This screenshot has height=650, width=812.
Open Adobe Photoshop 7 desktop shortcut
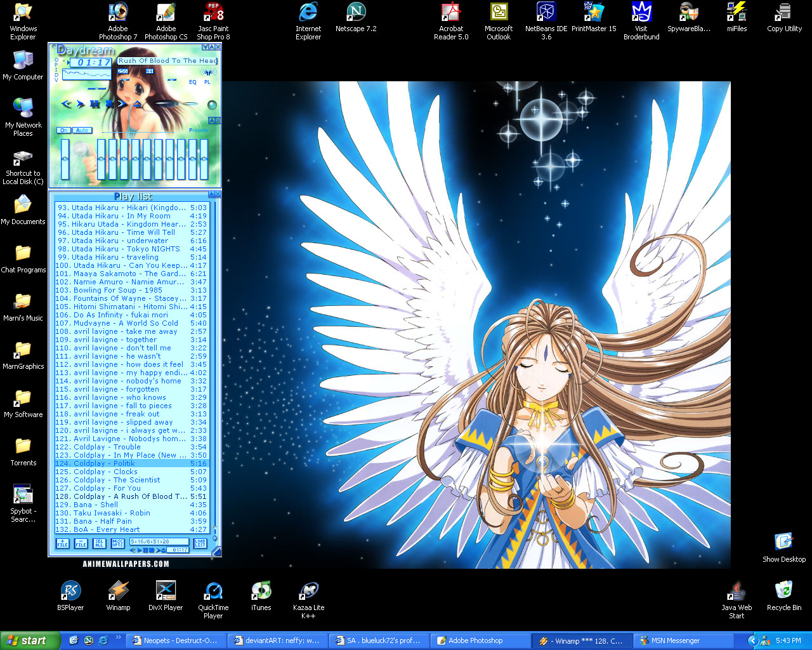coord(117,21)
